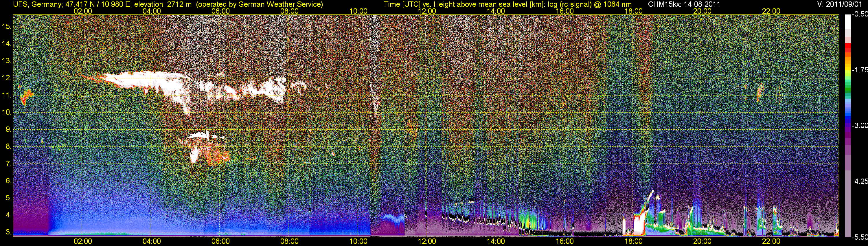This screenshot has width=868, height=246.
Task: Click the "CHM15kx: 14-08-2011" instrument date label
Action: pos(684,4)
